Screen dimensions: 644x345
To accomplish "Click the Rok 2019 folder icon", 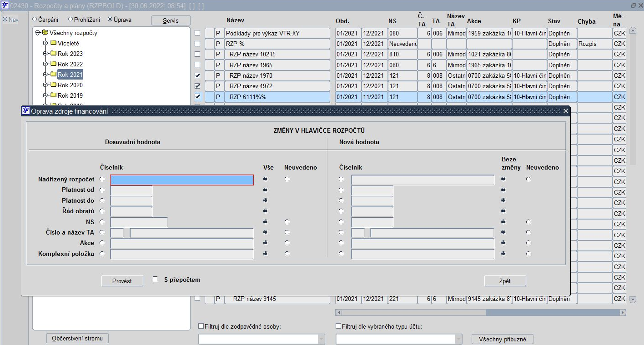I will [53, 95].
